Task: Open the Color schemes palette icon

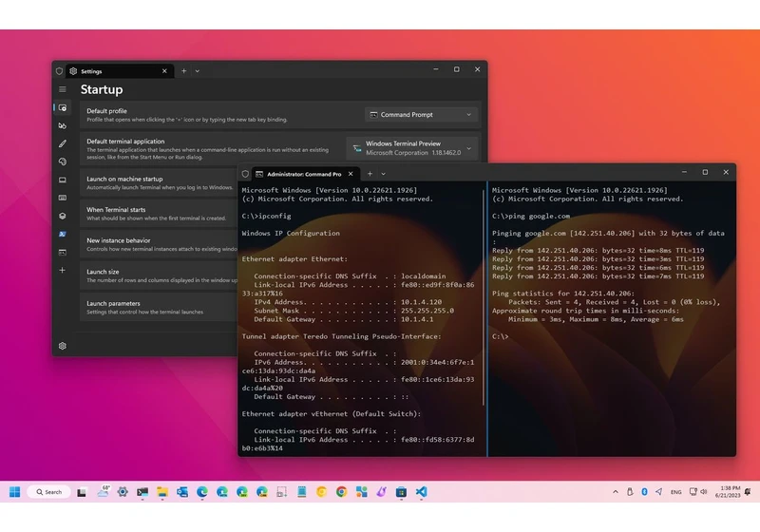Action: 63,161
